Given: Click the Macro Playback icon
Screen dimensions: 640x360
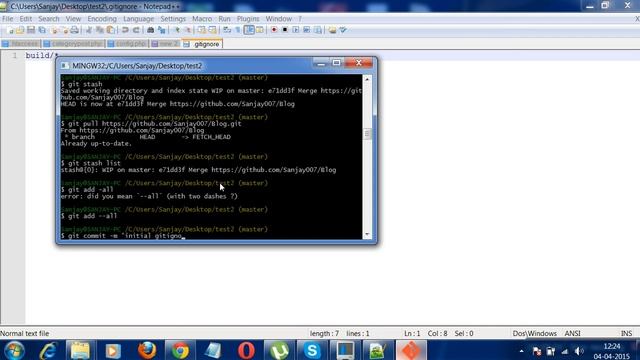Looking at the screenshot, I should (296, 30).
